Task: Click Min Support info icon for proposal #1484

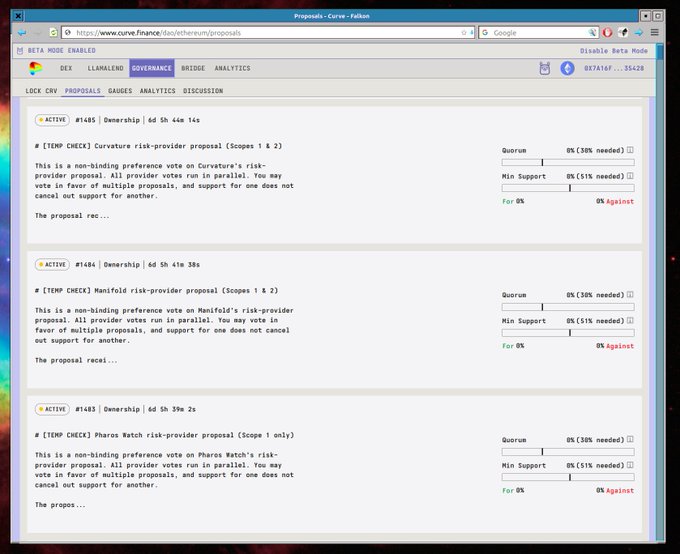Action: (630, 321)
